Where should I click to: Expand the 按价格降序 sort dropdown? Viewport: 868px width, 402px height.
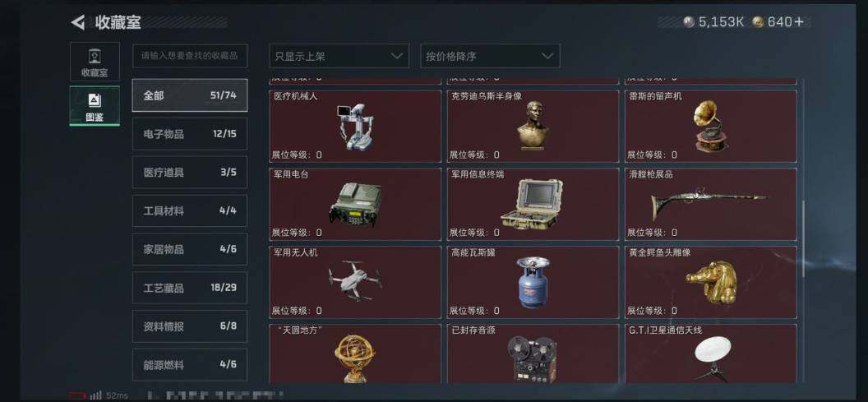click(x=490, y=56)
